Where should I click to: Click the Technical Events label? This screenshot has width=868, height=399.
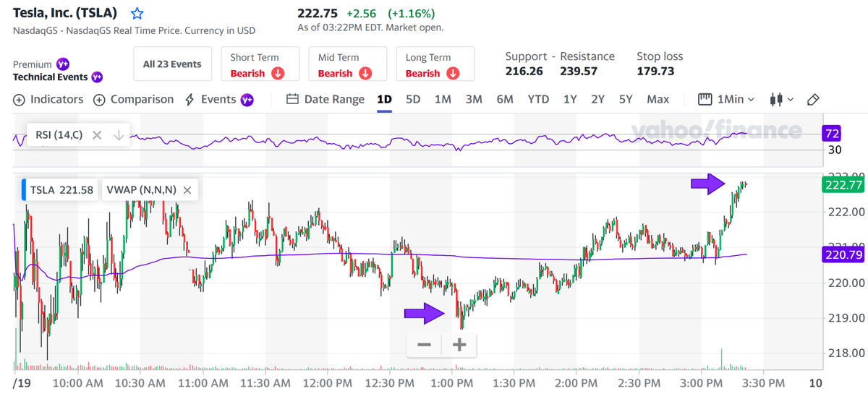tap(50, 77)
